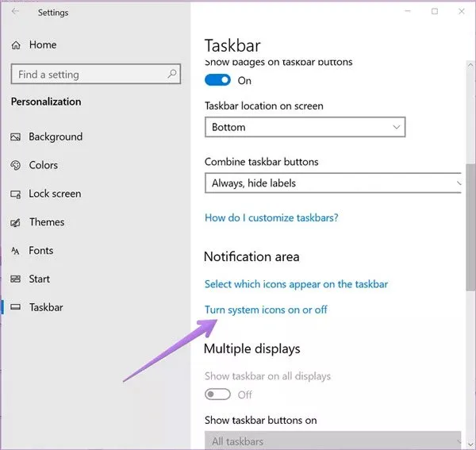Open Show taskbar buttons on dropdown
Viewport: 476px width, 450px height.
click(x=333, y=441)
